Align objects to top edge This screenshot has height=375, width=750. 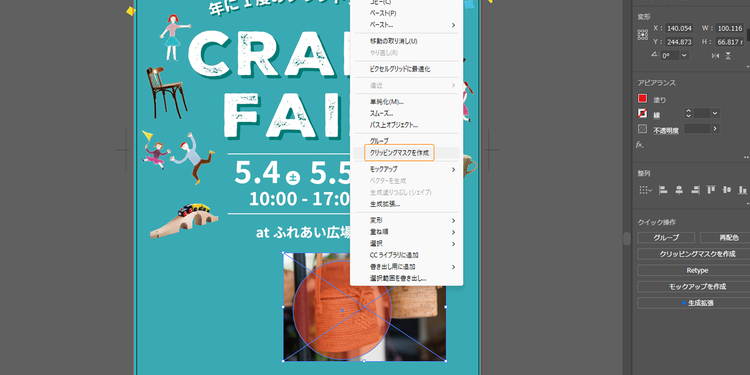pos(711,190)
